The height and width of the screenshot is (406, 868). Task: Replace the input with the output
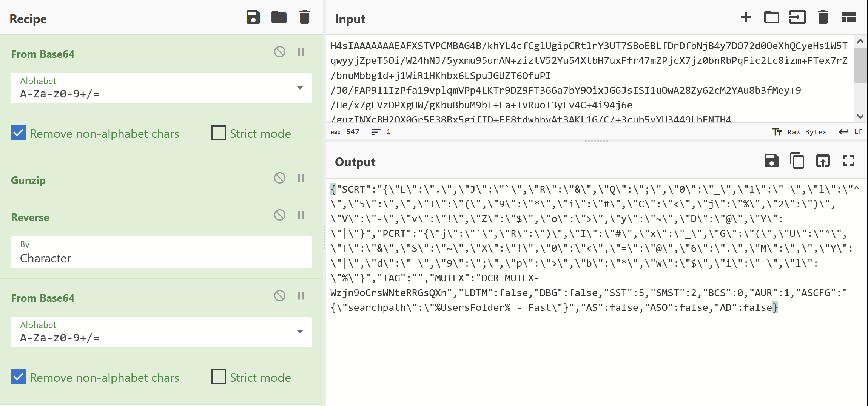[x=823, y=161]
